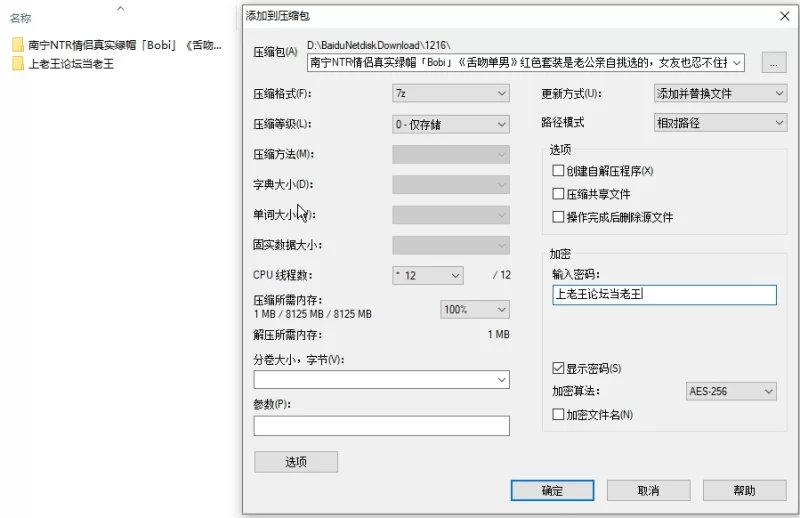The image size is (800, 518).
Task: Uncheck the 显示密码 checkbox
Action: coord(558,368)
